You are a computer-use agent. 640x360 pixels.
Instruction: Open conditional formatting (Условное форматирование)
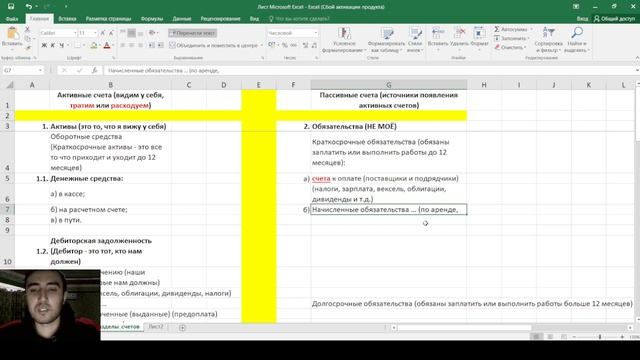coord(344,40)
